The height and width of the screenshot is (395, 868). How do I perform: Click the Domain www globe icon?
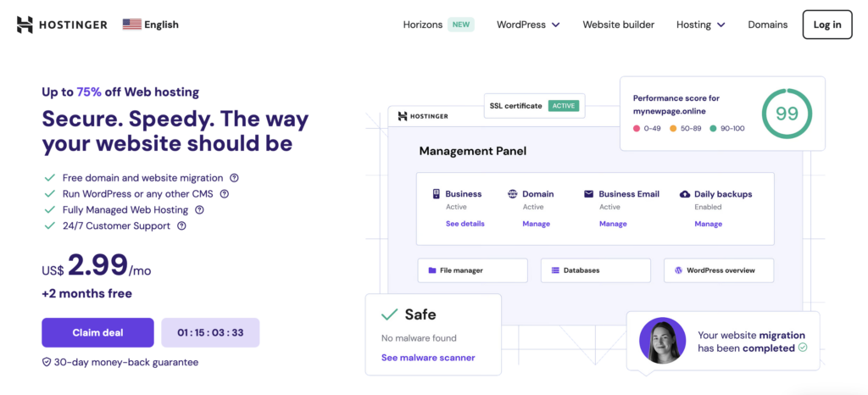(x=512, y=194)
